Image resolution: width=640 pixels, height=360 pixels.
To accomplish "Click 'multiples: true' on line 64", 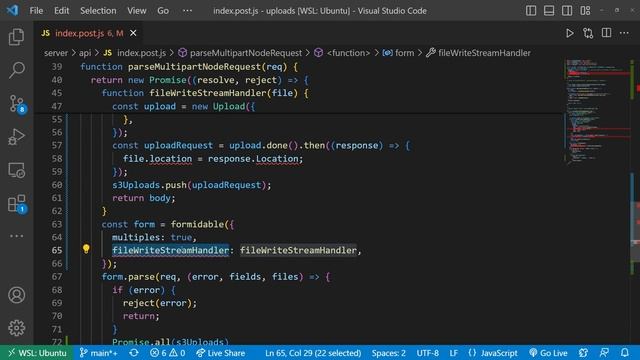I will point(152,238).
